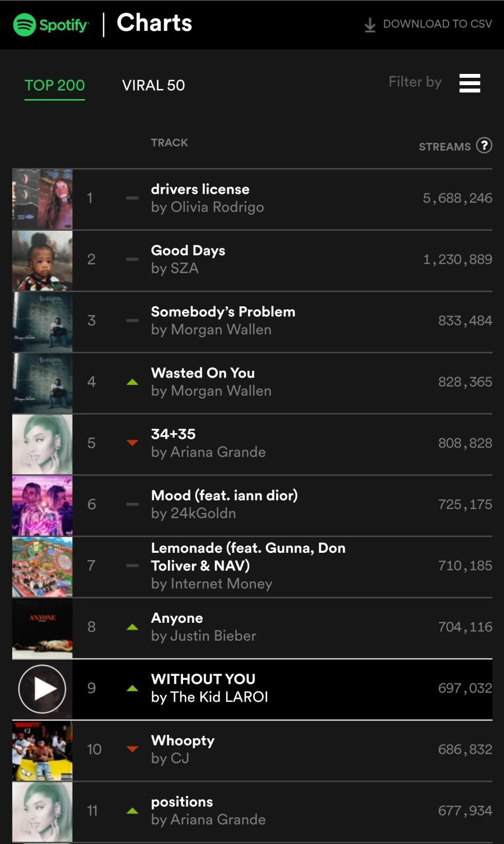Play WITHOUT YOU by The Kid LAROI
The image size is (504, 844).
[x=42, y=688]
